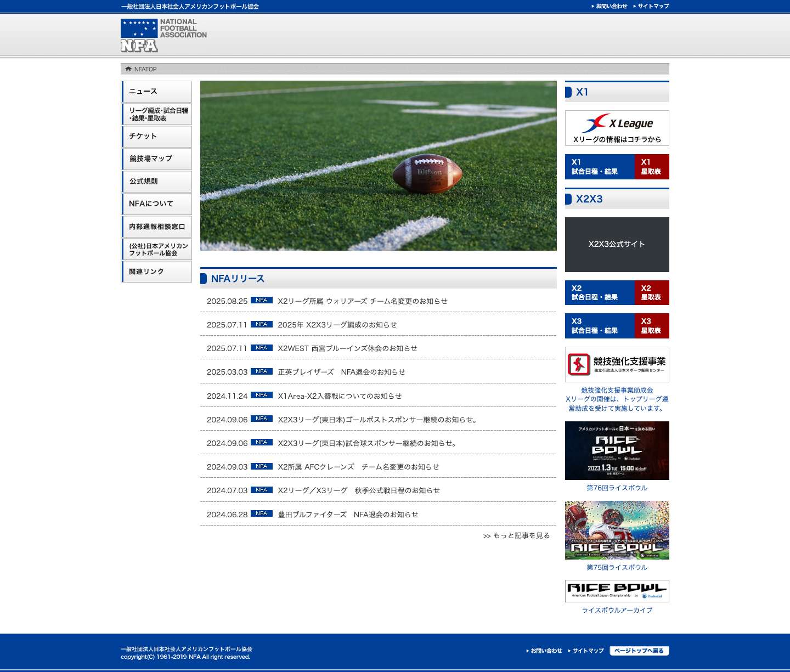
Task: Click the home icon next to NFATOP
Action: tap(127, 69)
